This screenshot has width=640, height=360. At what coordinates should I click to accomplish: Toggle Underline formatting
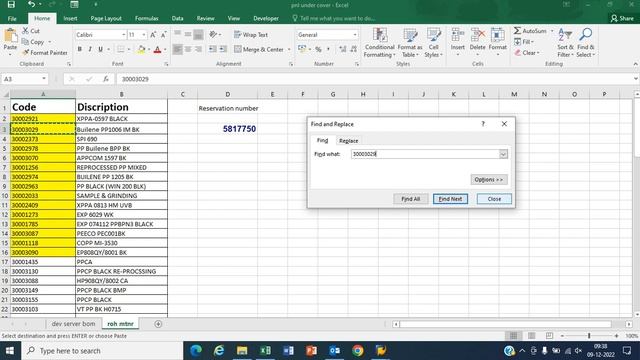tap(100, 49)
